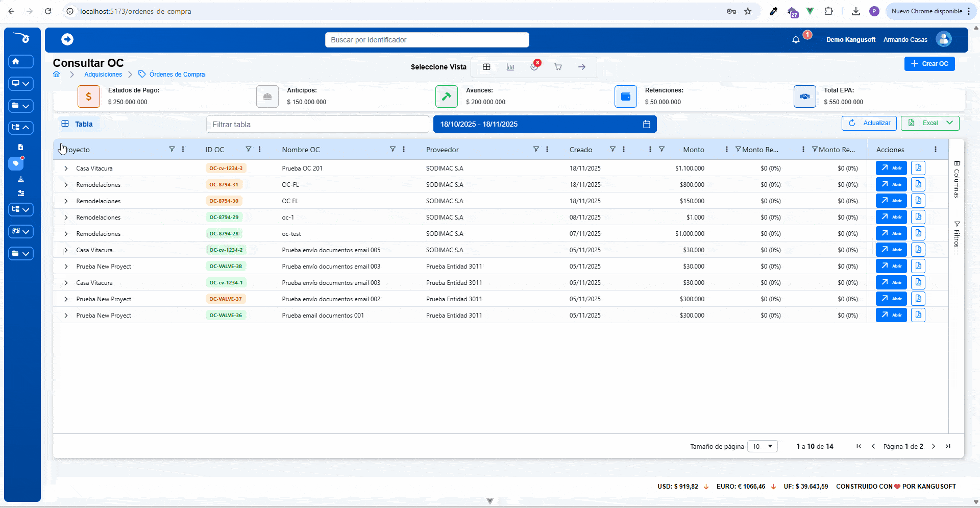Select the right arrow view icon
Image resolution: width=980 pixels, height=508 pixels.
(x=582, y=67)
